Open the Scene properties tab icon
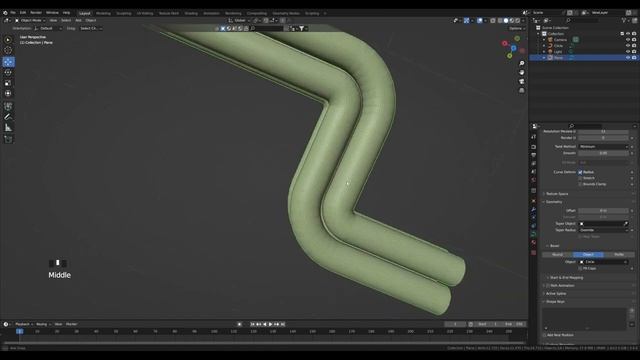Viewport: 640px width, 360px height. click(x=533, y=171)
